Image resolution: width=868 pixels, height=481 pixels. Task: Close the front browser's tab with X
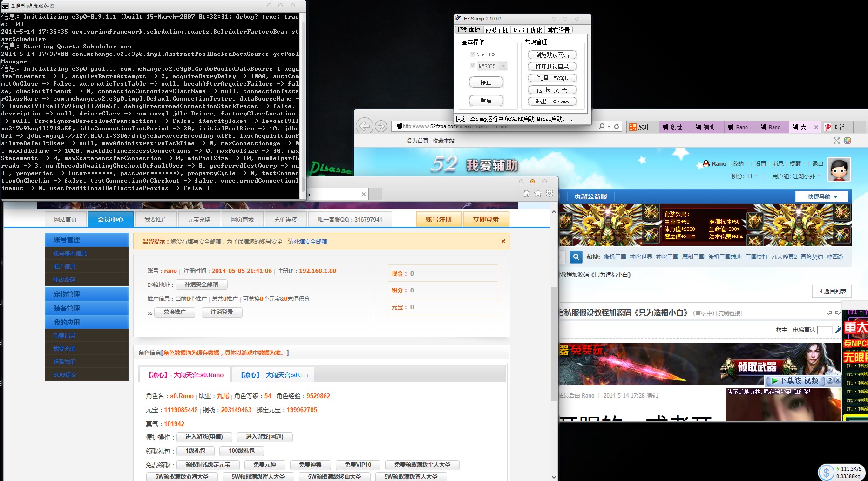[x=364, y=194]
